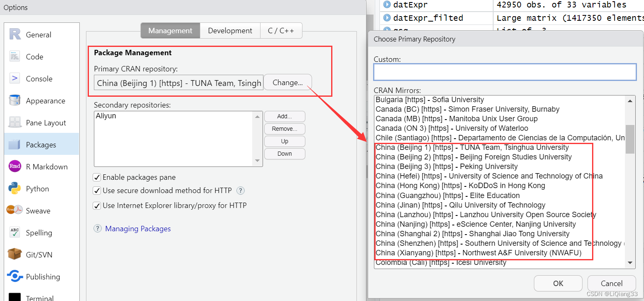644x301 pixels.
Task: Click the CRAN Mirrors scrollbar thumb
Action: (630, 139)
